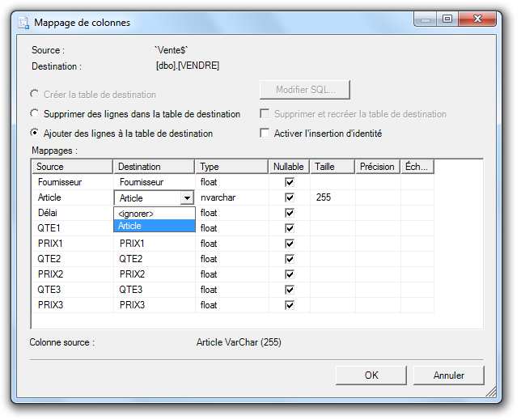521x420 pixels.
Task: Click the 'Type' column header
Action: 231,167
